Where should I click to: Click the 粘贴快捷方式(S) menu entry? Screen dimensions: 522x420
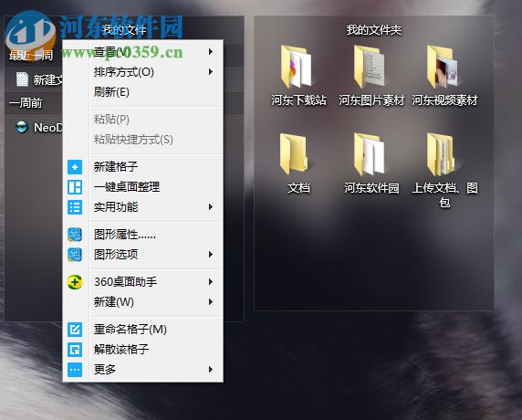click(x=142, y=140)
